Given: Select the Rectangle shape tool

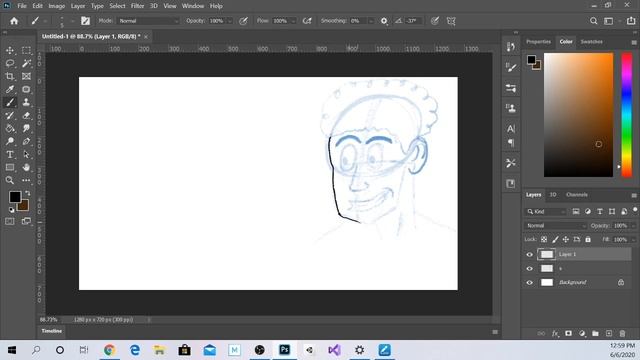Looking at the screenshot, I should 10,167.
